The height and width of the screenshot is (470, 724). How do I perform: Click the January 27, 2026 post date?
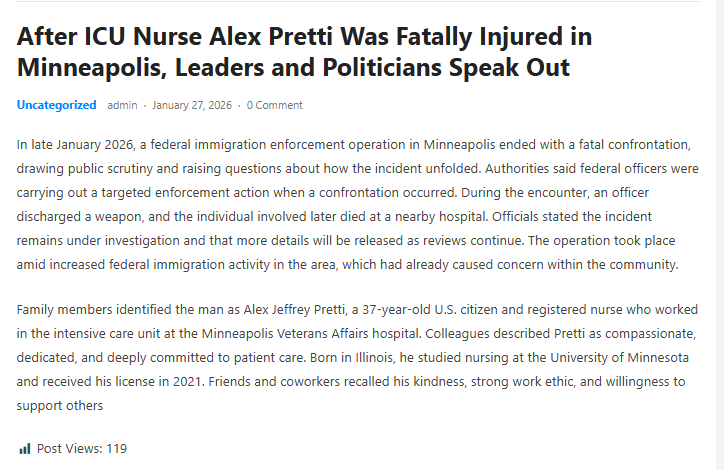coord(191,105)
